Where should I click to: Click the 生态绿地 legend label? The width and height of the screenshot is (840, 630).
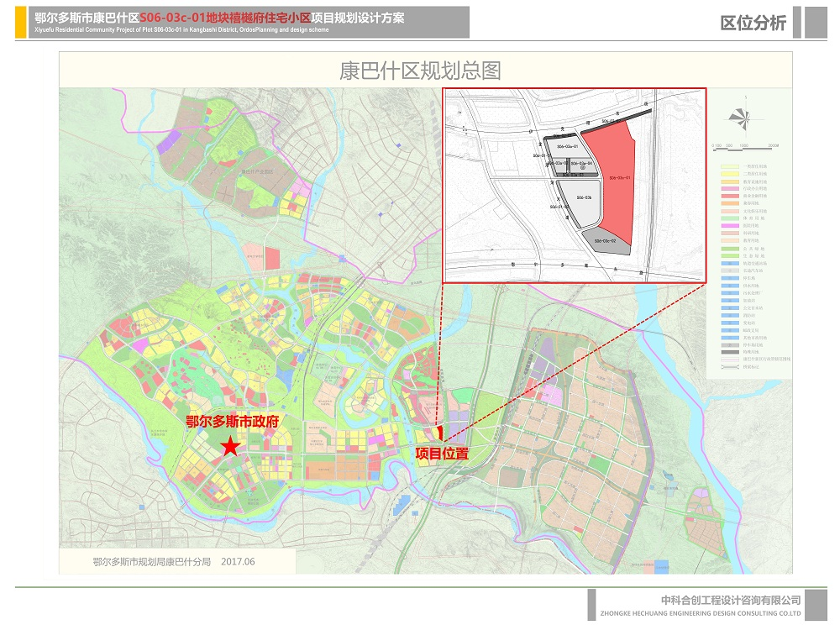point(754,256)
